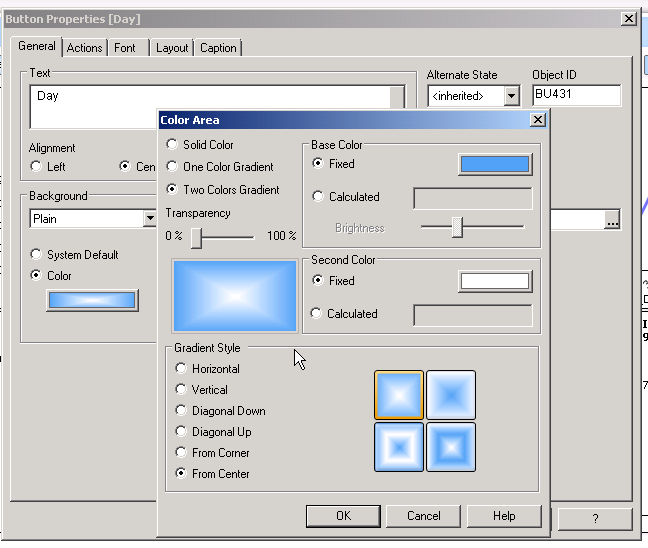The image size is (648, 548).
Task: Select Color background option
Action: [51, 276]
